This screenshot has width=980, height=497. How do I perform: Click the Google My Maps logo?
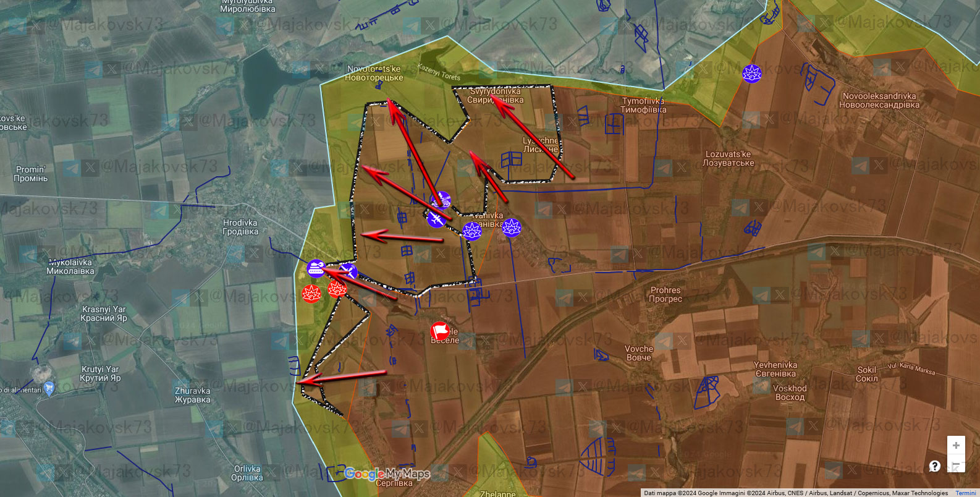[387, 474]
